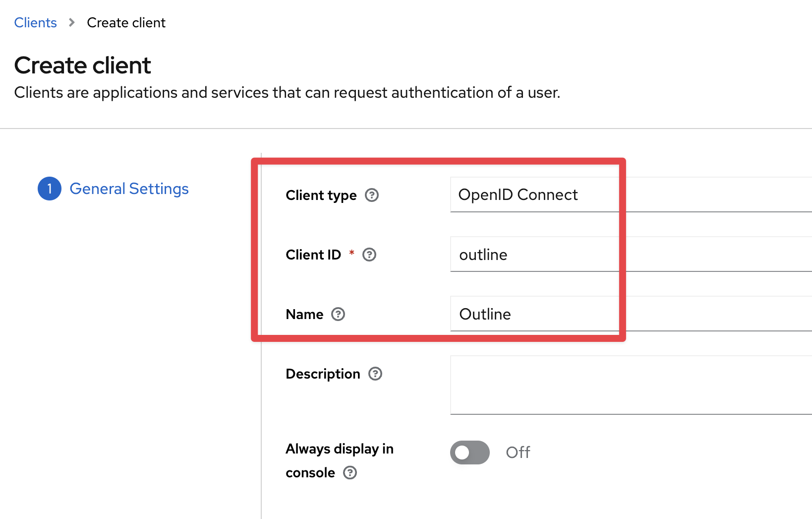Image resolution: width=812 pixels, height=519 pixels.
Task: Click the Client ID field label
Action: click(x=313, y=255)
